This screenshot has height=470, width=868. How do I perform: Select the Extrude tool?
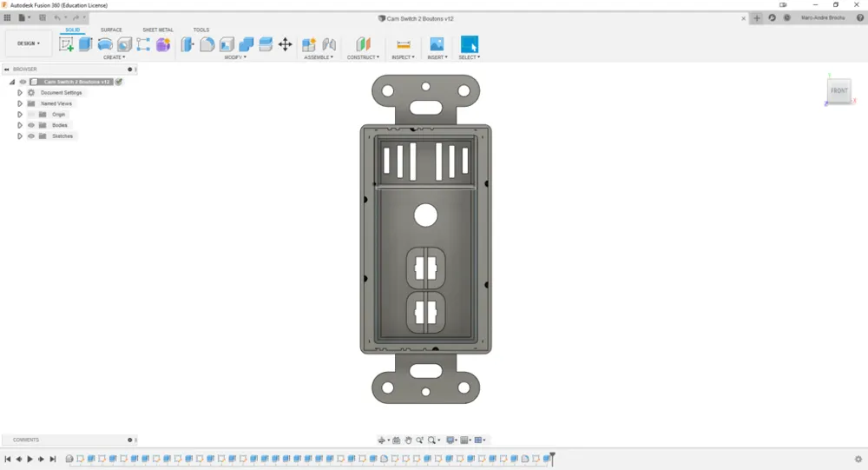click(x=85, y=44)
